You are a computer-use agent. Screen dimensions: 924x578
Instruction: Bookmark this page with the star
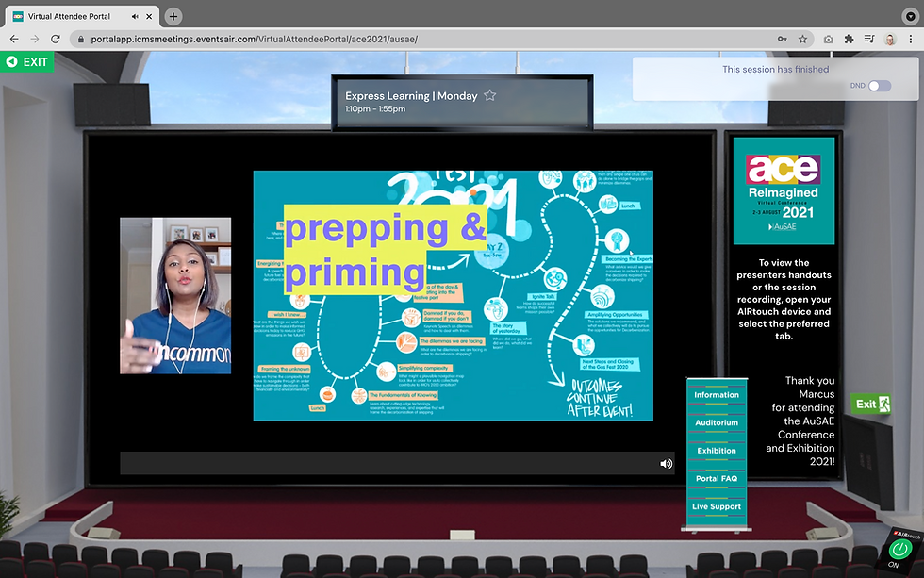click(x=802, y=39)
